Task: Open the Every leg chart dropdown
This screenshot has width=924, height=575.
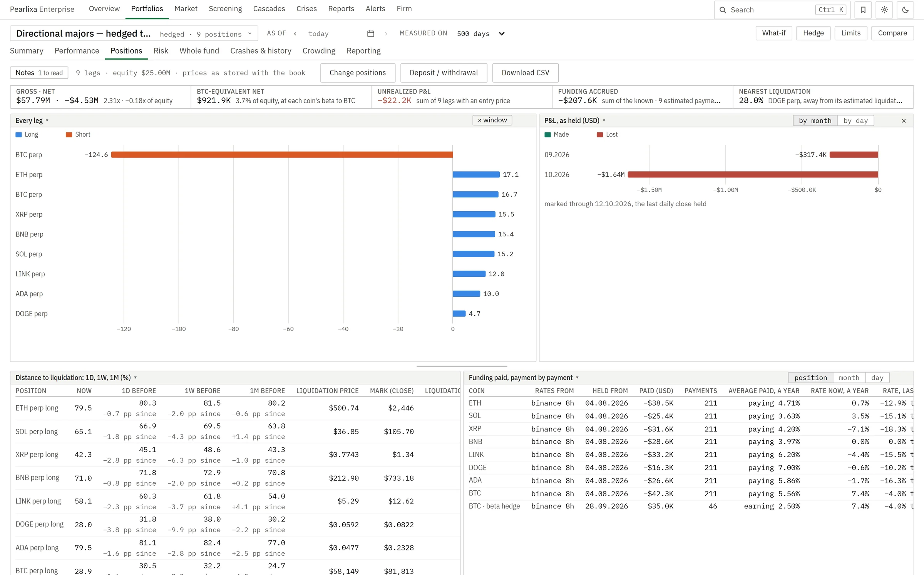Action: (x=32, y=120)
